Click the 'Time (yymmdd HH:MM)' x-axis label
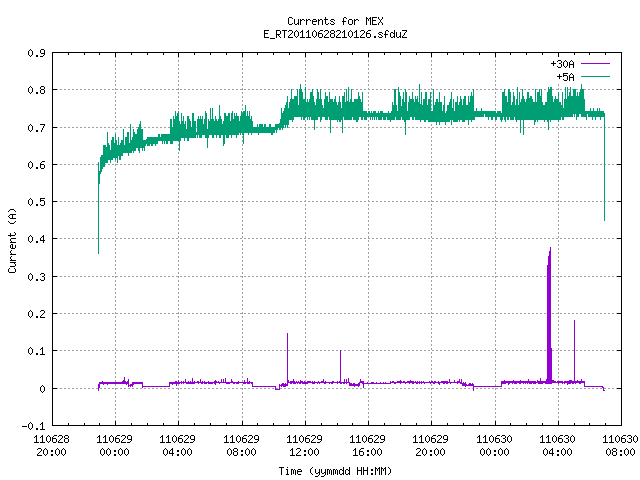This screenshot has height=480, width=640. click(x=335, y=471)
